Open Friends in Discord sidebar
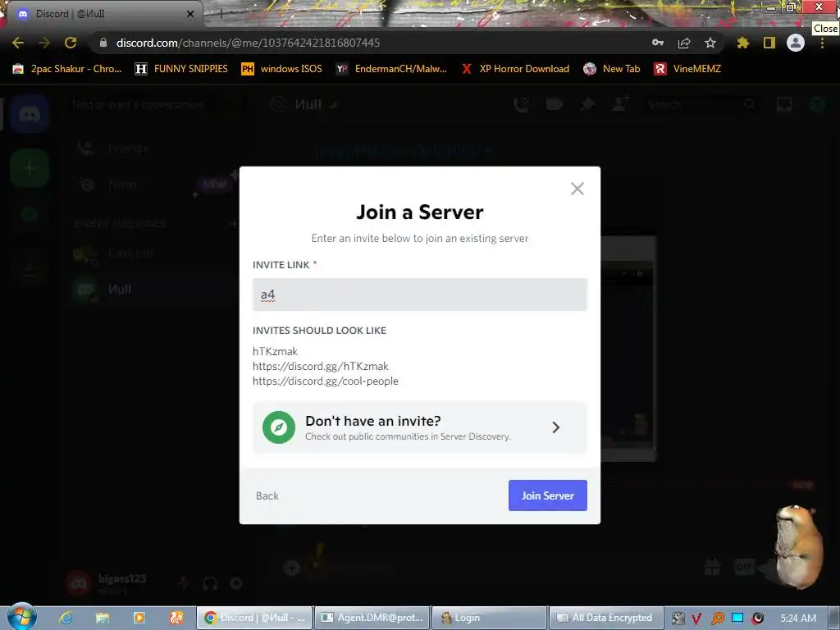 tap(151, 148)
